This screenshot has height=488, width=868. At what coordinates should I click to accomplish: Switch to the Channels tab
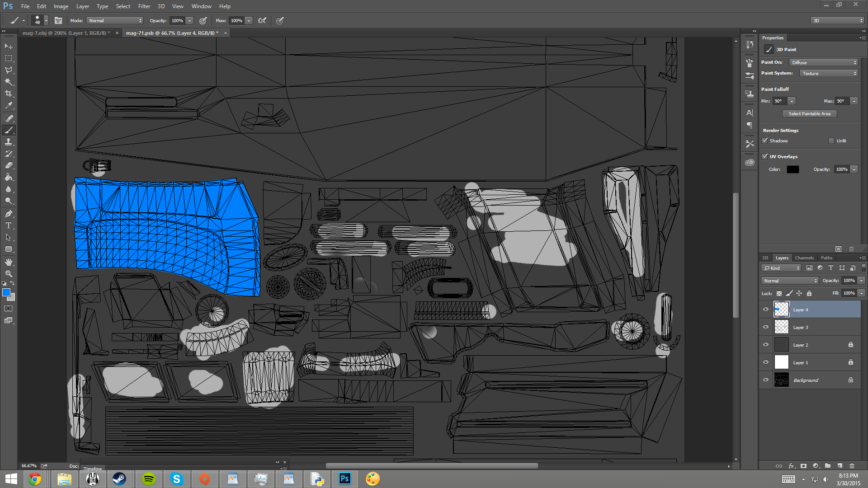(x=804, y=258)
